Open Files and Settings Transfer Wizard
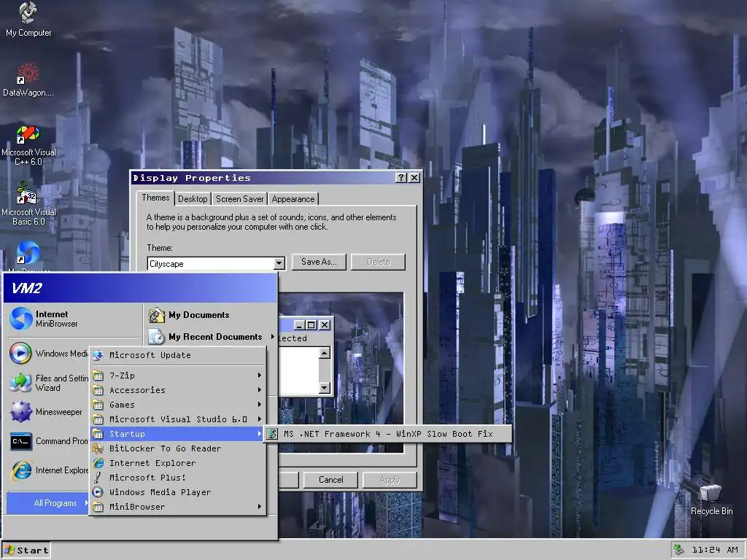Viewport: 747px width, 560px height. coord(49,383)
